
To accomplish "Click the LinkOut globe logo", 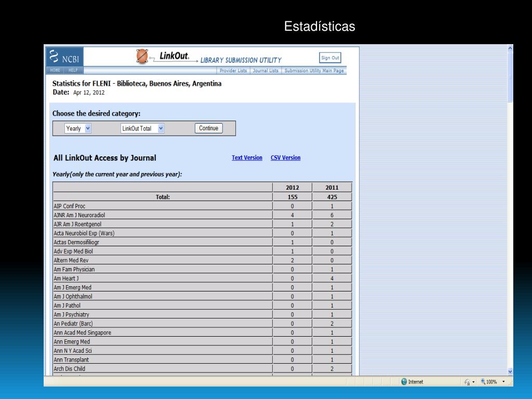I will pyautogui.click(x=142, y=56).
